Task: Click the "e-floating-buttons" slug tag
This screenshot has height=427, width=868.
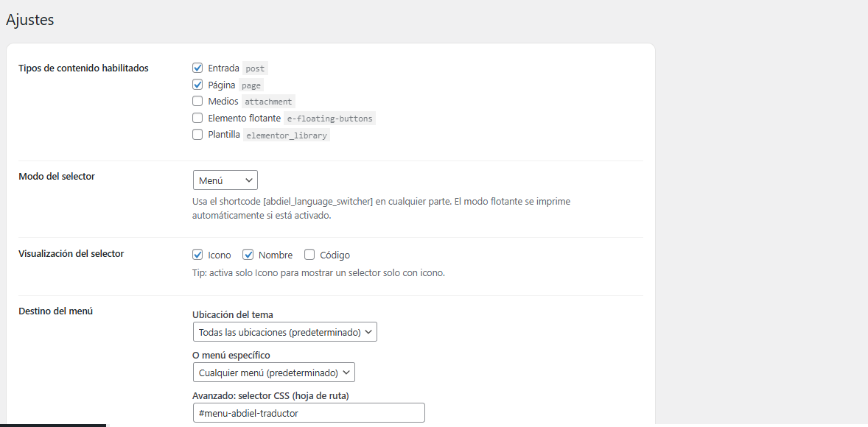Action: [x=329, y=118]
